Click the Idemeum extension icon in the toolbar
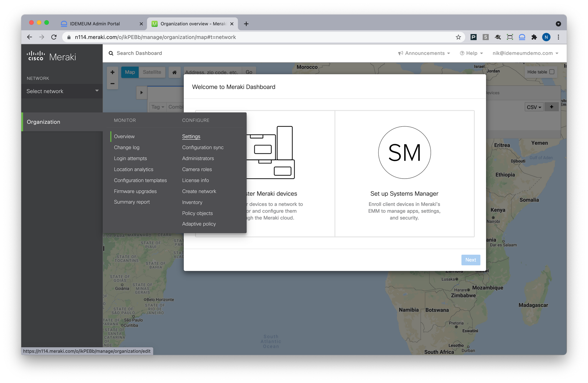This screenshot has width=588, height=383. [x=522, y=37]
